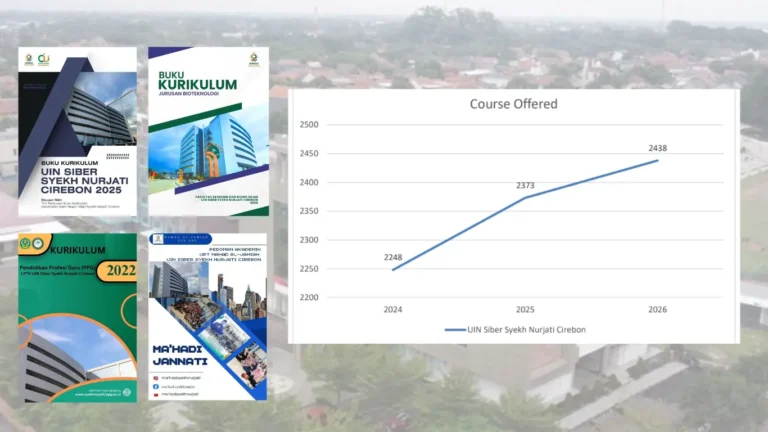Viewport: 768px width, 432px height.
Task: Click the CU logo on 2025 curriculum cover
Action: click(x=44, y=60)
